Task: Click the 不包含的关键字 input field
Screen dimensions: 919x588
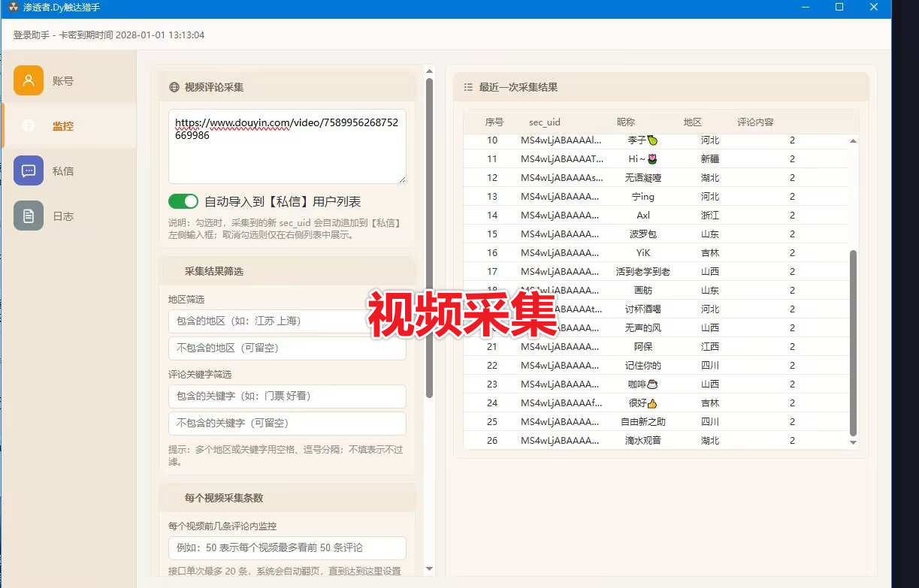Action: pos(286,424)
